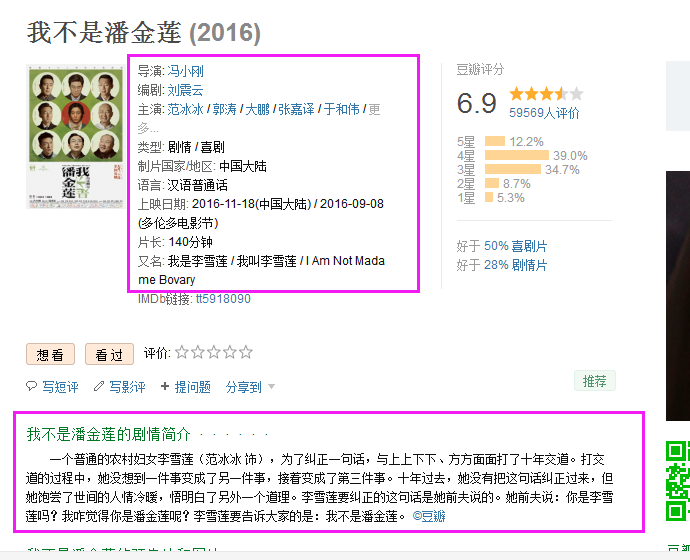Click the pencil icon beside 写影评
The image size is (690, 560).
[99, 386]
